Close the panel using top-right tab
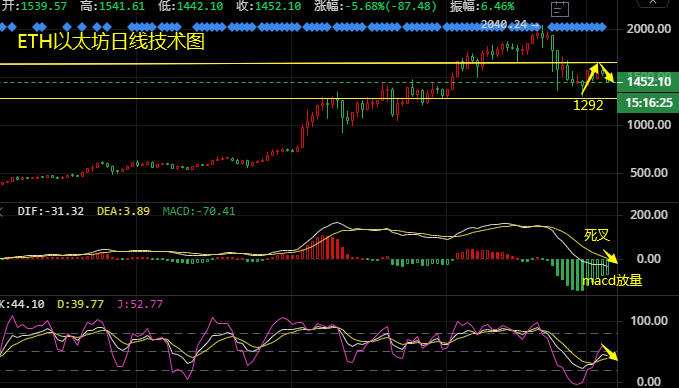Screen dimensions: 679x388 click(x=653, y=3)
